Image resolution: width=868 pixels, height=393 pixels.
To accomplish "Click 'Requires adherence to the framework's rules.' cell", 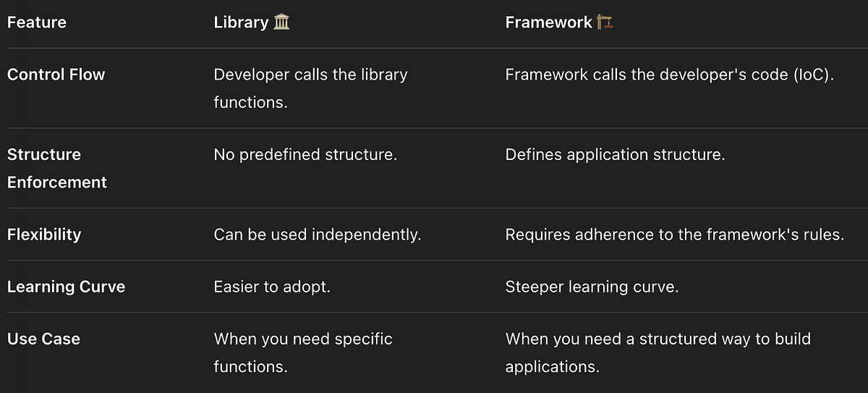I will 675,234.
